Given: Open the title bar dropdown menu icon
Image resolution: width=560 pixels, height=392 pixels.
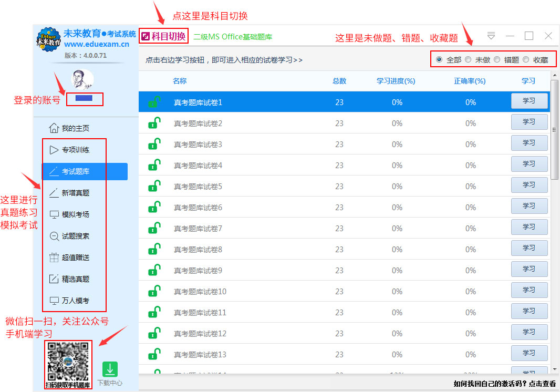Looking at the screenshot, I should coord(491,36).
